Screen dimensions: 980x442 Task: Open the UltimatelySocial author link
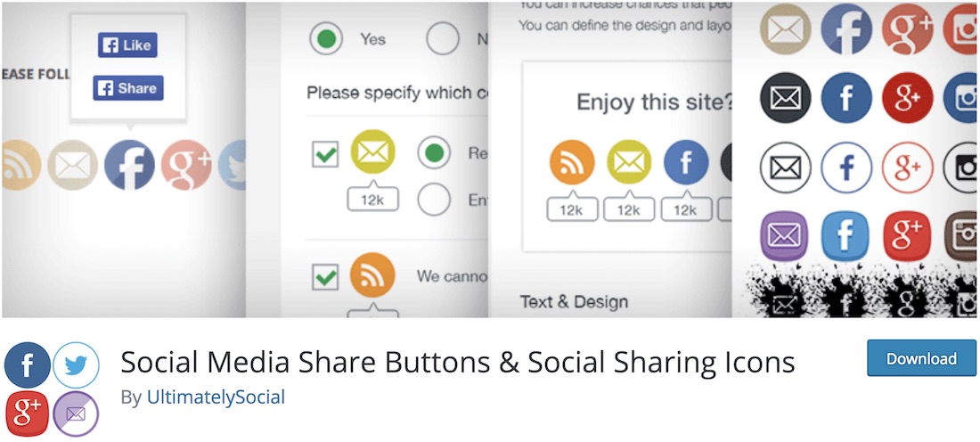coord(216,397)
